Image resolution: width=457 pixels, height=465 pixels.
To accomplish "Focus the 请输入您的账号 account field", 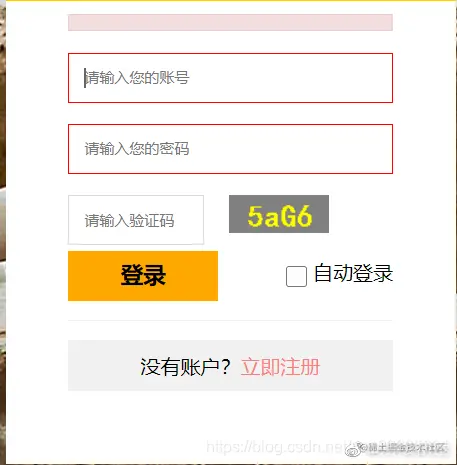I will [230, 78].
